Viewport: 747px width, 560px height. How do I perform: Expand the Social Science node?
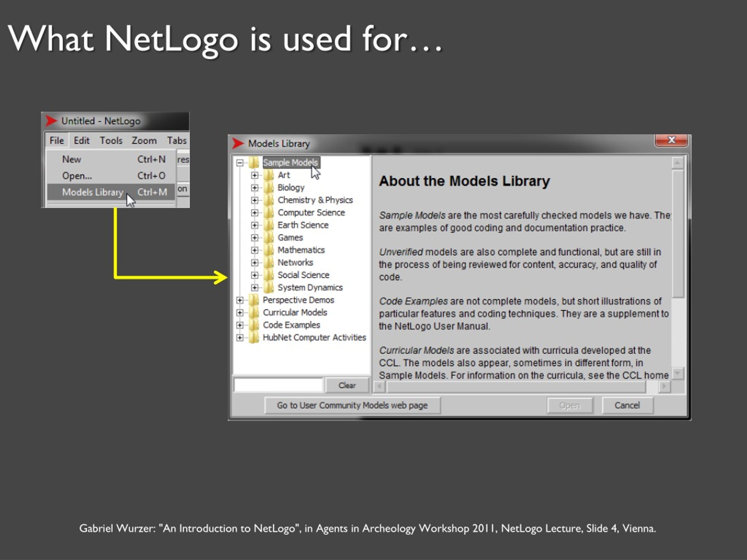(x=255, y=275)
